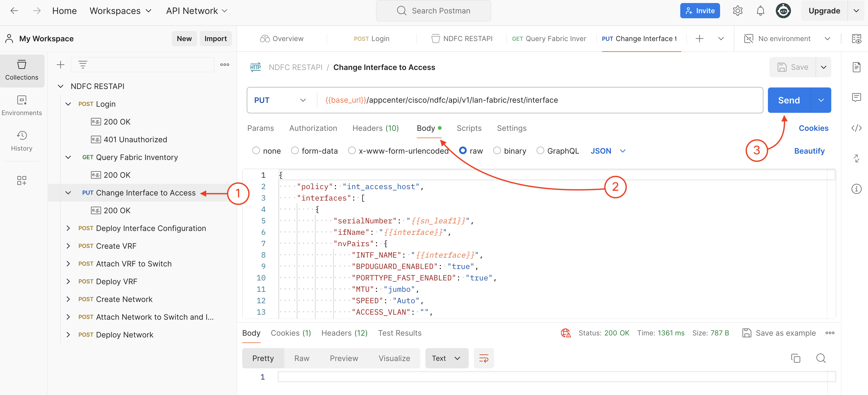Click Save as example

[x=779, y=333]
